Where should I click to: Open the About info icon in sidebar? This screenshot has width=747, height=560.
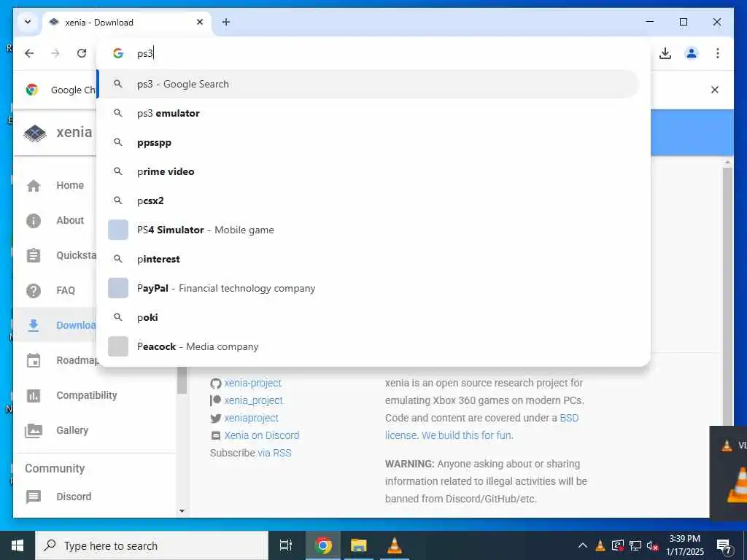click(x=34, y=220)
